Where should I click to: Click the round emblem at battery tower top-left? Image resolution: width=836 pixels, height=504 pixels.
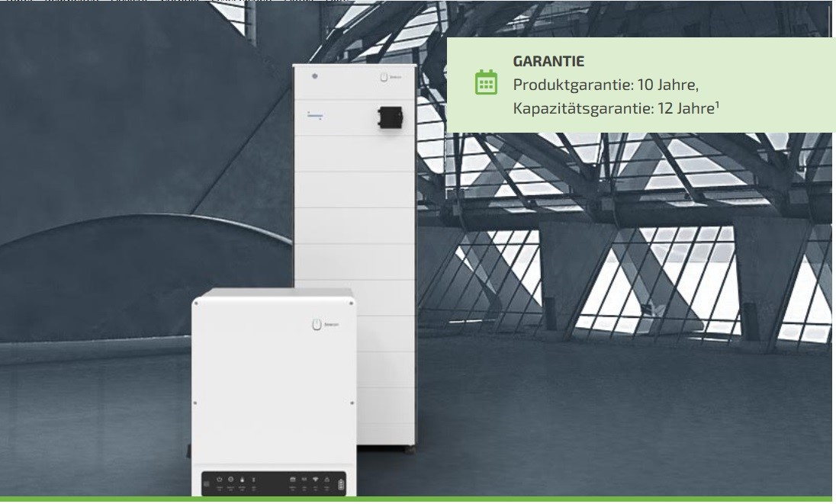coord(315,77)
